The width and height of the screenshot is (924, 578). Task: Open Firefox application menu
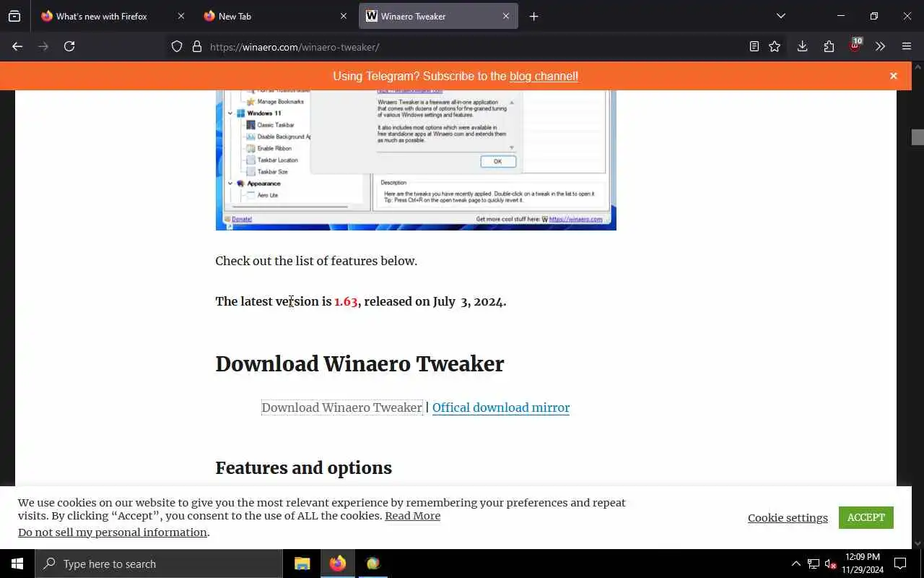[x=907, y=46]
